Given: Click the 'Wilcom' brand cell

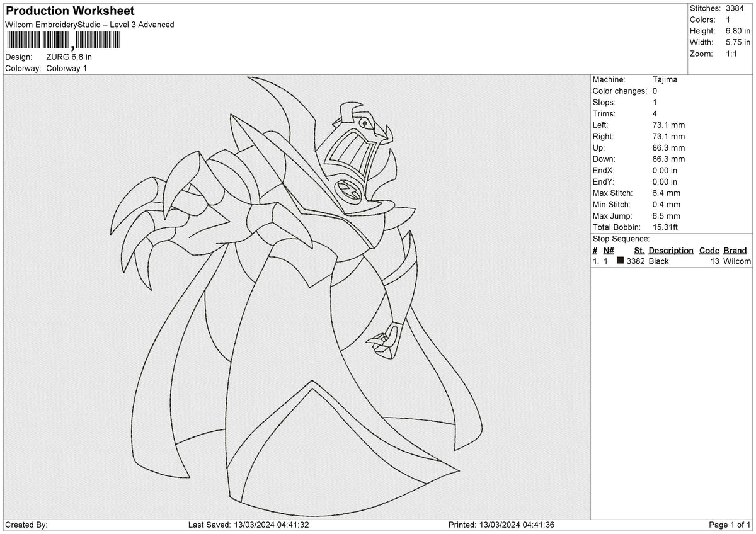Looking at the screenshot, I should point(737,261).
